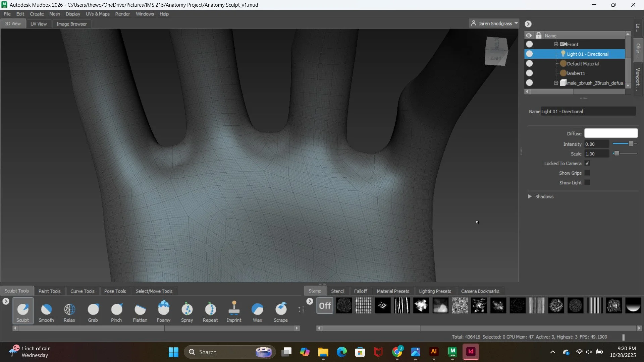Select the Foamy brush tool
Viewport: 644px width, 362px height.
coord(163,310)
